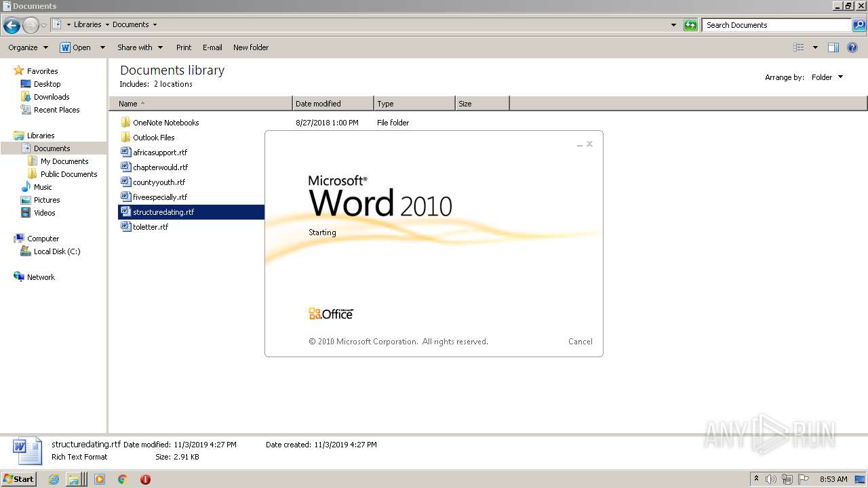This screenshot has width=868, height=488.
Task: Sort by the Name column header
Action: pyautogui.click(x=200, y=104)
